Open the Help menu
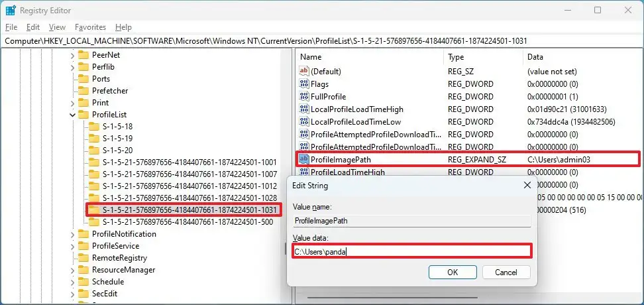Image resolution: width=644 pixels, height=305 pixels. pyautogui.click(x=123, y=27)
